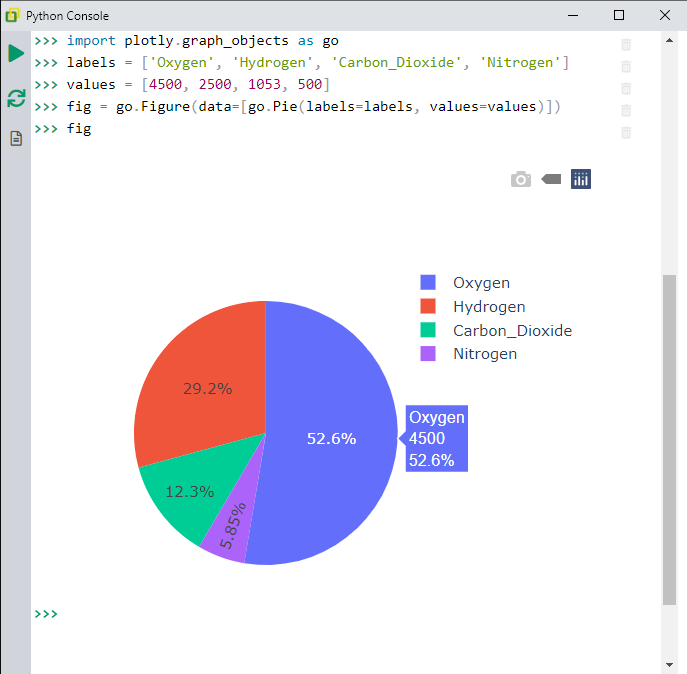Click the 'Python Console' window title

[67, 16]
